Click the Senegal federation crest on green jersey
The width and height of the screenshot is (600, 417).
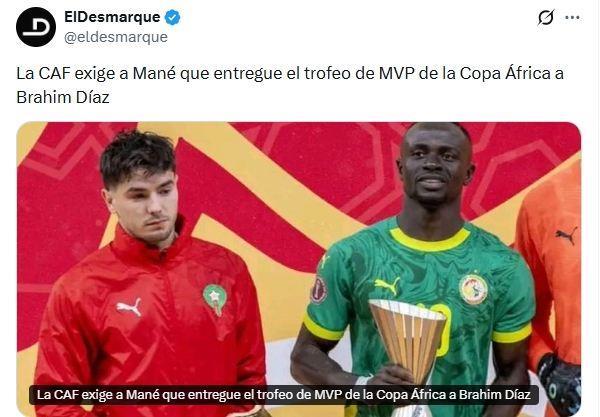[473, 289]
